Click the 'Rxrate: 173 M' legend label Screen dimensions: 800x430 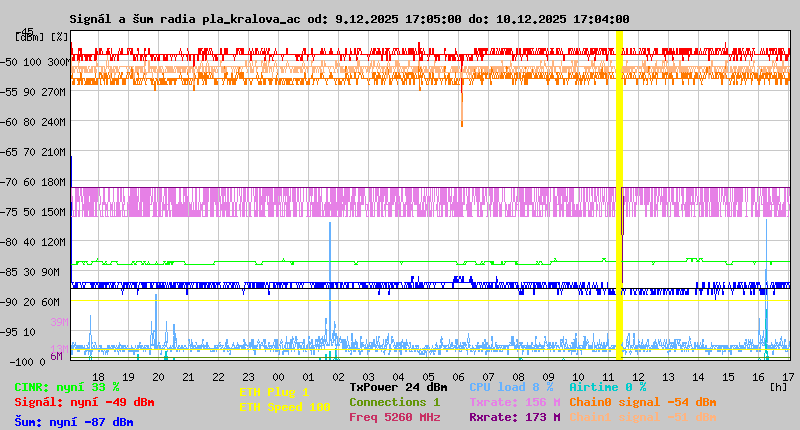[x=515, y=417]
